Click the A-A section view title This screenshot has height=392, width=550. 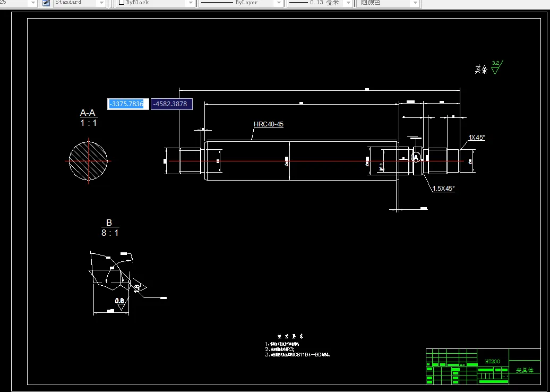point(88,113)
